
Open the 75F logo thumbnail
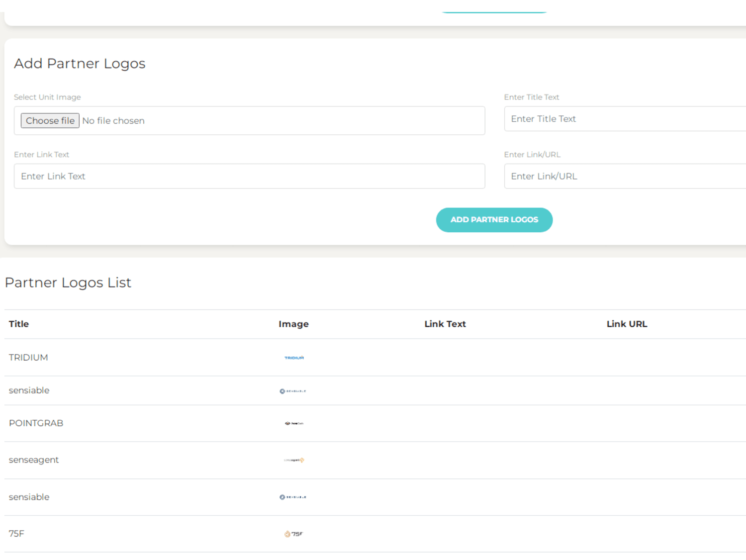pos(293,534)
